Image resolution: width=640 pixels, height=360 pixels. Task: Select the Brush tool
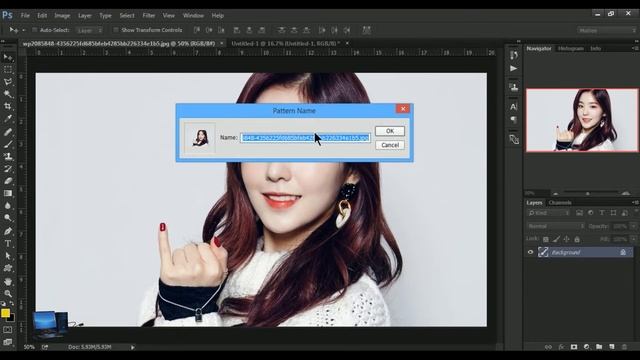[8, 144]
